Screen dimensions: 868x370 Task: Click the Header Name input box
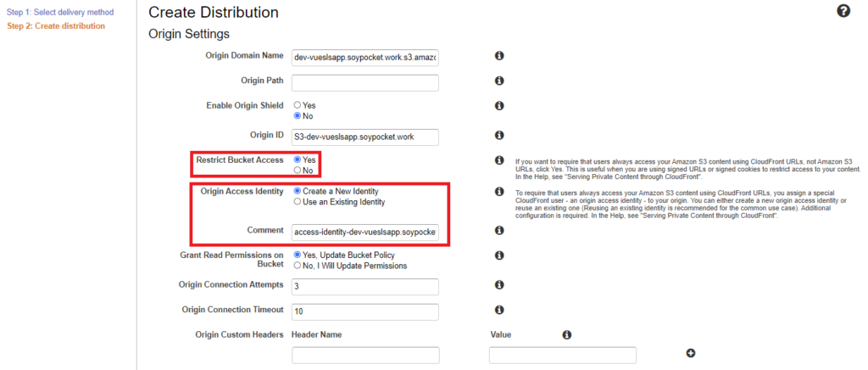pos(364,355)
